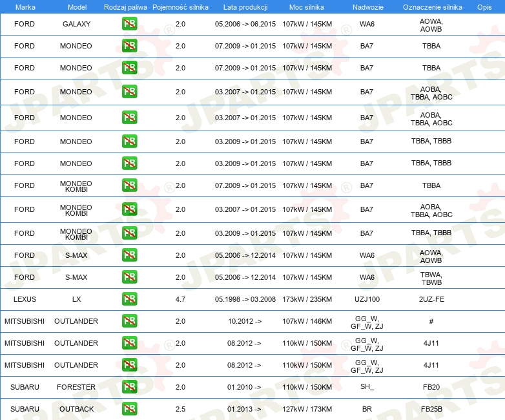The image size is (505, 420).
Task: Select the 01.2010 -> production date cell
Action: click(244, 387)
